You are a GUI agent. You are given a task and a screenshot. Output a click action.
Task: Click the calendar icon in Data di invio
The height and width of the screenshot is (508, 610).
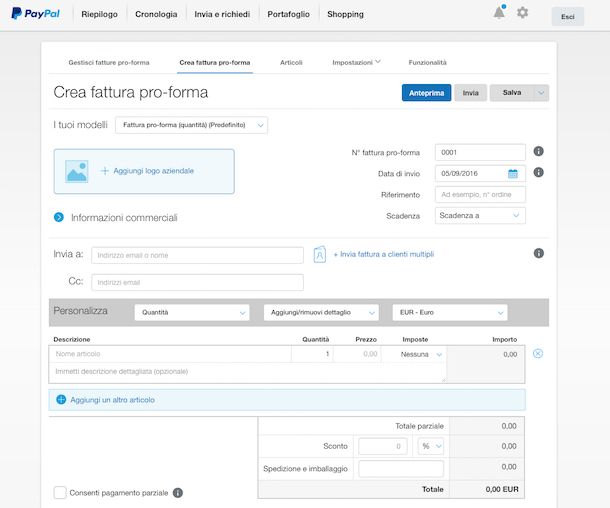click(x=513, y=173)
